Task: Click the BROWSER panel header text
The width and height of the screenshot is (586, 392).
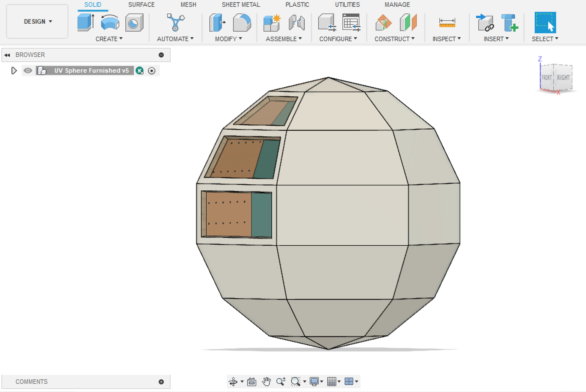Action: click(x=30, y=55)
